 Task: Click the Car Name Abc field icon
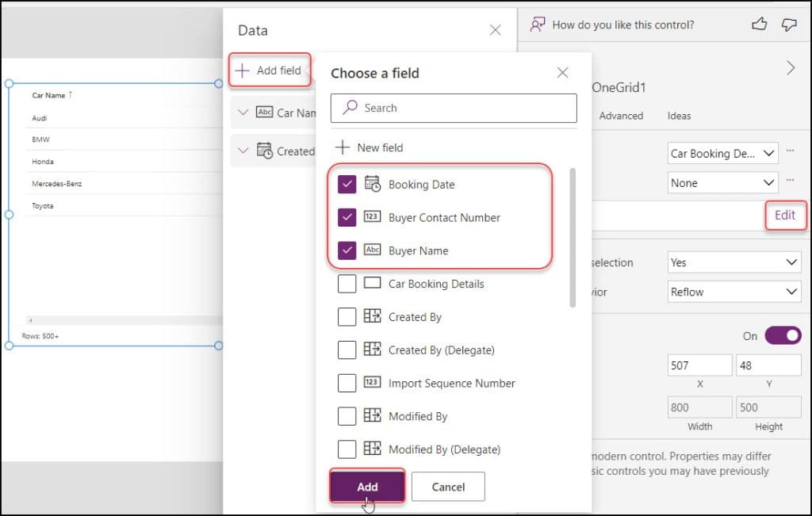pos(265,112)
